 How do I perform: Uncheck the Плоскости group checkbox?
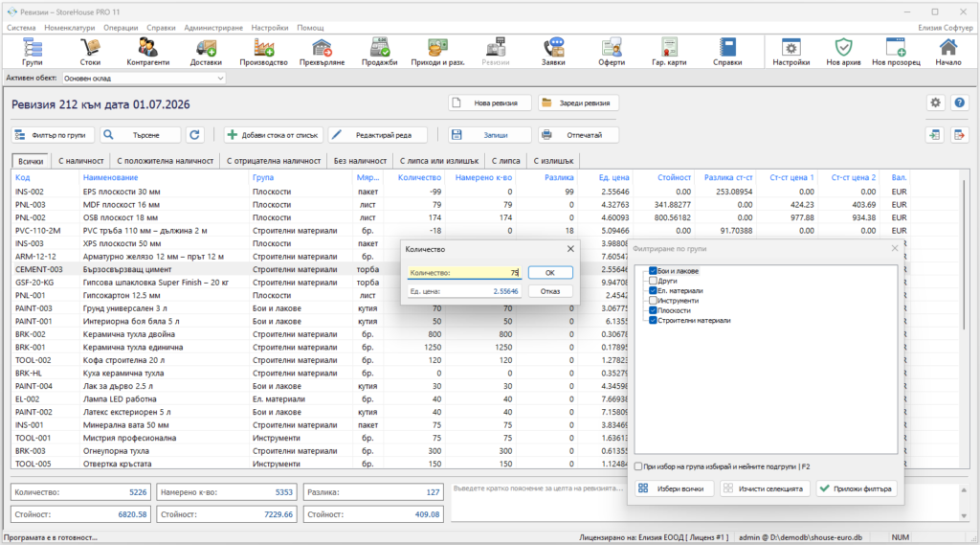pyautogui.click(x=653, y=310)
